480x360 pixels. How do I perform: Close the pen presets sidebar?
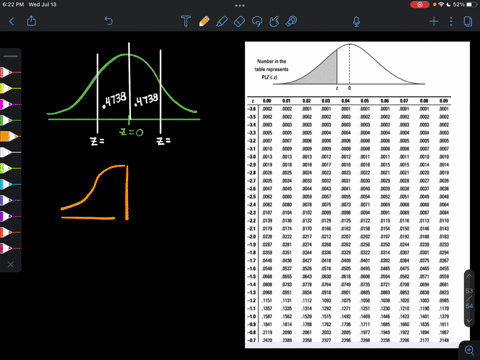point(11,264)
